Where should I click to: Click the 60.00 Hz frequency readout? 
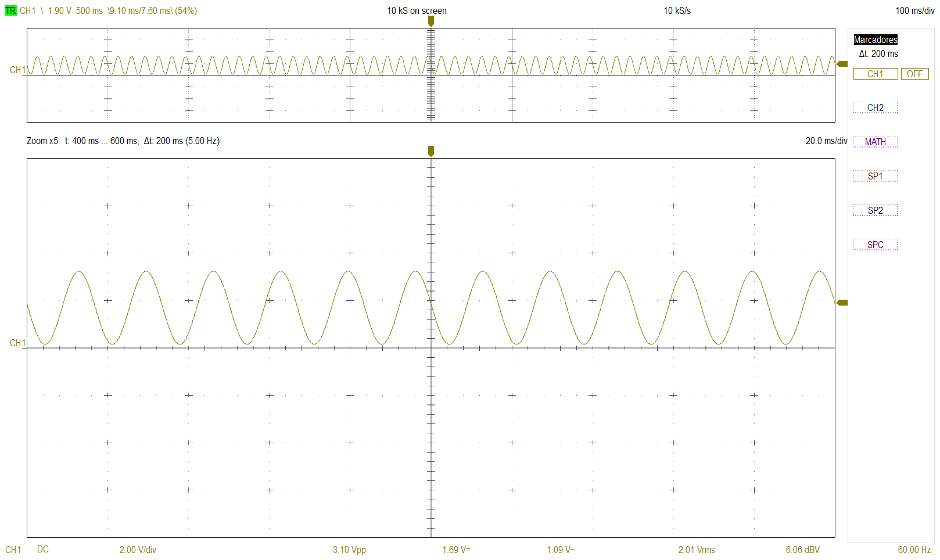click(x=914, y=550)
